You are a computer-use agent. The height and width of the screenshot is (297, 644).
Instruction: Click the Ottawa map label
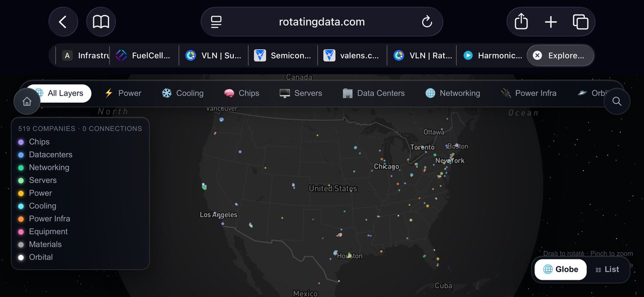coord(434,132)
